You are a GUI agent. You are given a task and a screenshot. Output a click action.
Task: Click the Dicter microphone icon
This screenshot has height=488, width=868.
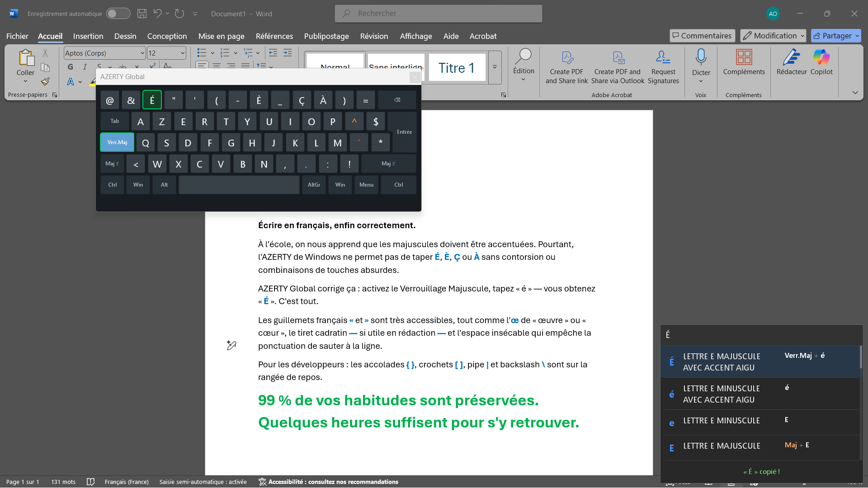pyautogui.click(x=701, y=57)
